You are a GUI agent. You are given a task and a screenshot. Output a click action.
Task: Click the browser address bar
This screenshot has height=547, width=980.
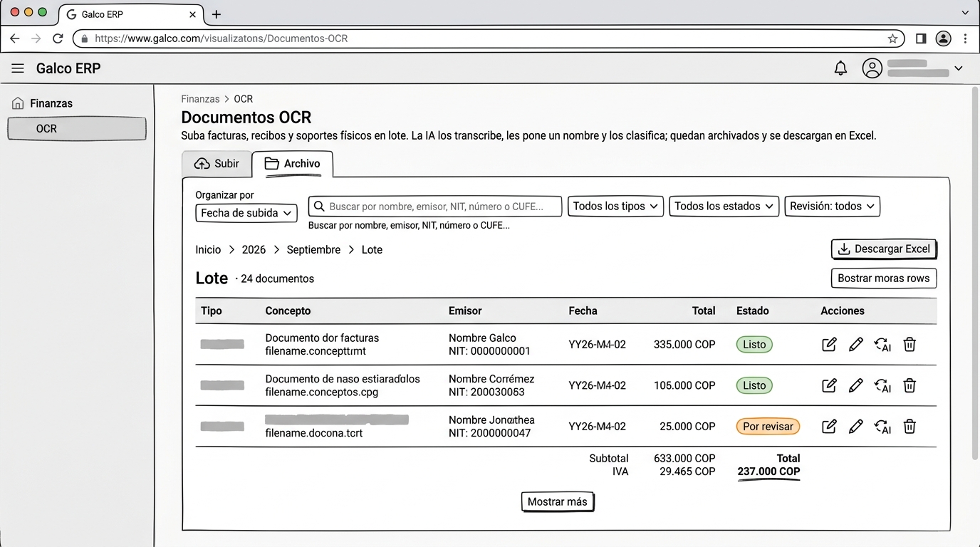(489, 38)
